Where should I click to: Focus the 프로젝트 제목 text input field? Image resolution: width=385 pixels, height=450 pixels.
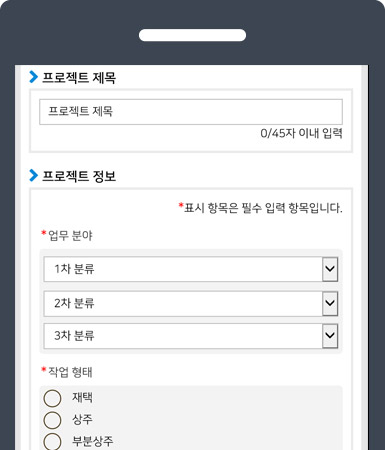point(191,112)
